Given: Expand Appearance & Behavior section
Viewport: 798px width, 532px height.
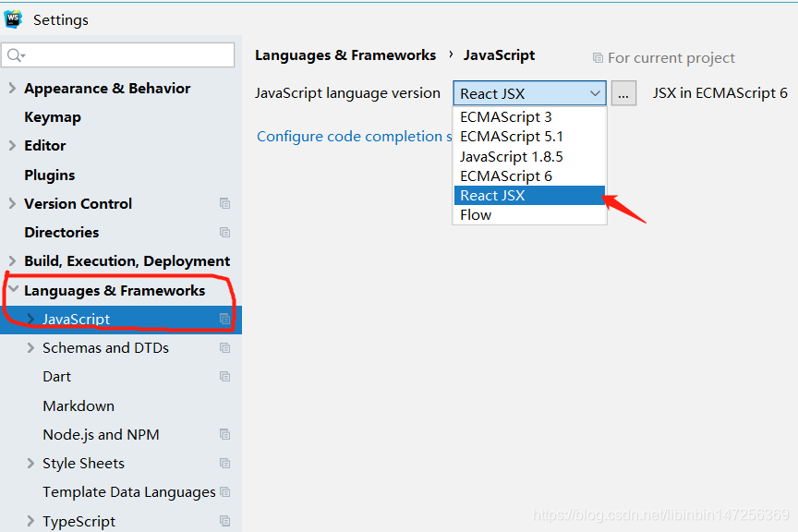Looking at the screenshot, I should pyautogui.click(x=12, y=88).
